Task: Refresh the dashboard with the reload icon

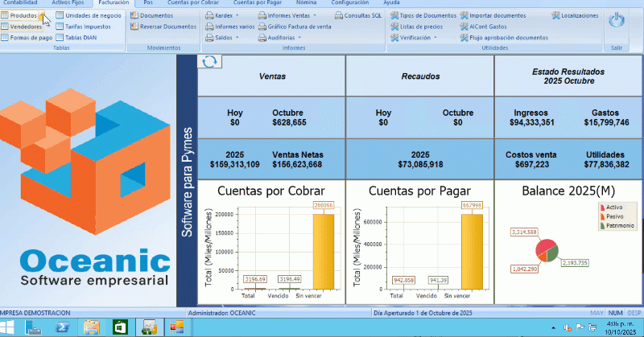Action: pyautogui.click(x=209, y=62)
